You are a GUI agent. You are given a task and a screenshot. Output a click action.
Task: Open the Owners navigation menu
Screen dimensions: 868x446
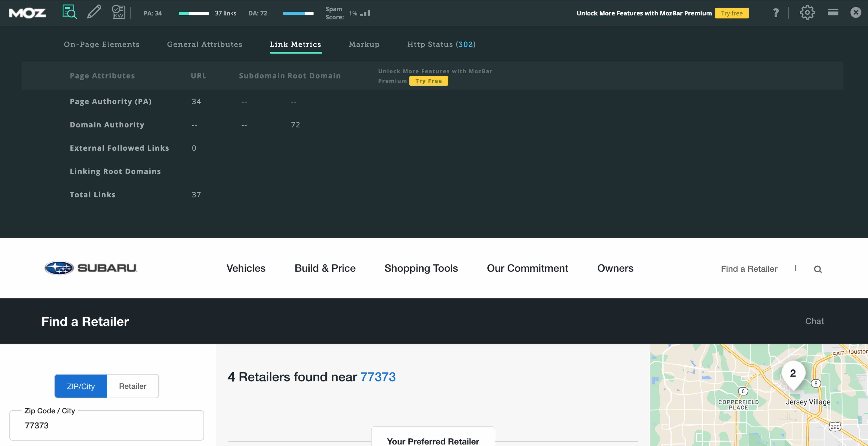(615, 268)
